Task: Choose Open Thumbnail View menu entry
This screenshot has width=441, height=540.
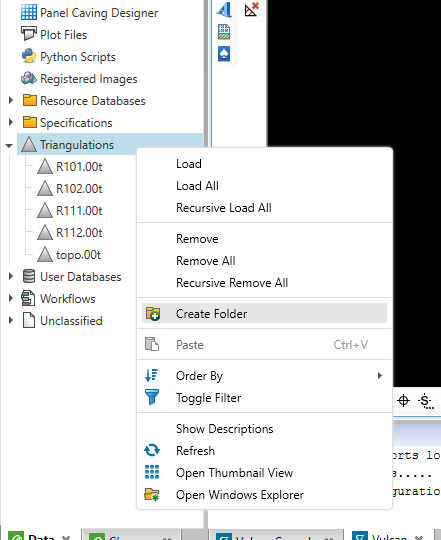Action: (x=264, y=472)
